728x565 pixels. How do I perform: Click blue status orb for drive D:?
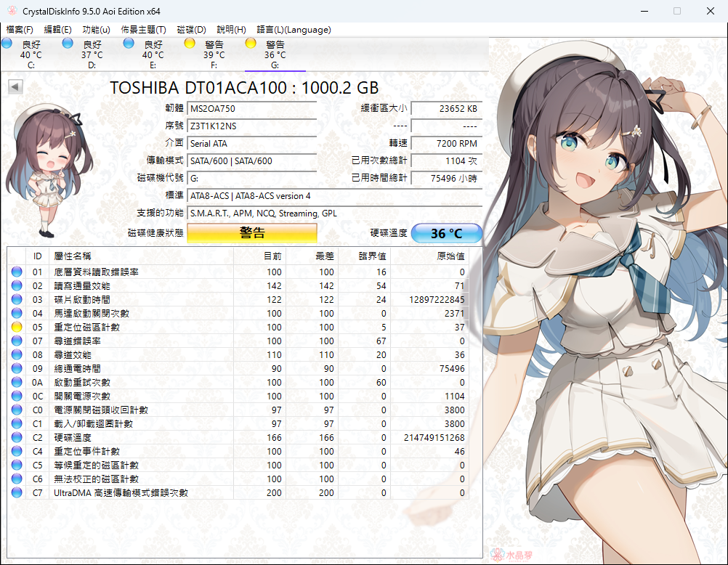[x=68, y=43]
